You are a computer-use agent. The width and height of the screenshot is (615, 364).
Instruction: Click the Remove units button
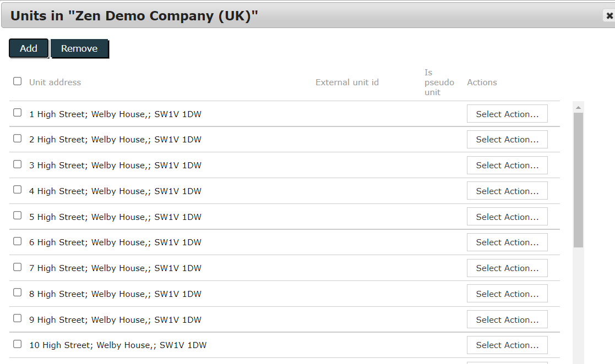(79, 48)
